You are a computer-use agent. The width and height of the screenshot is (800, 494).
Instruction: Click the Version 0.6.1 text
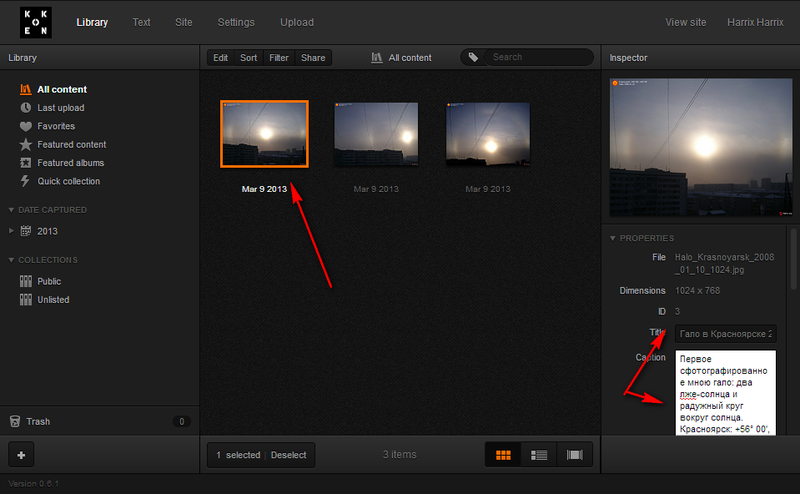coord(34,483)
